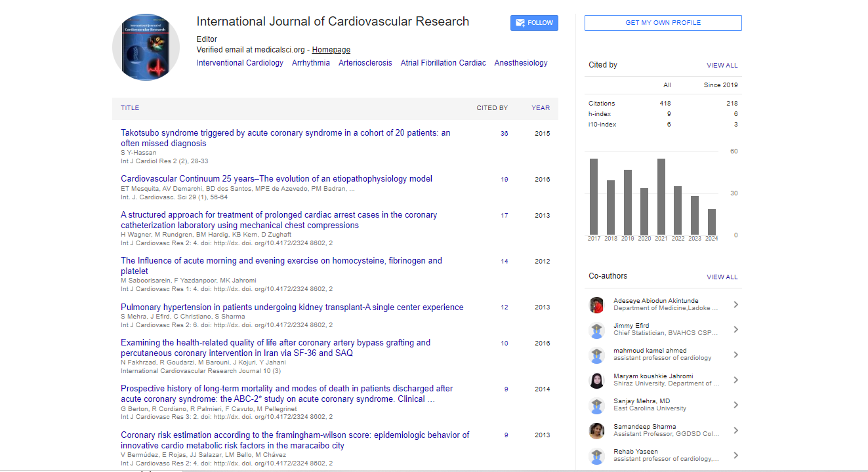Click i10-index label in citation table
The image size is (868, 472).
pos(602,125)
